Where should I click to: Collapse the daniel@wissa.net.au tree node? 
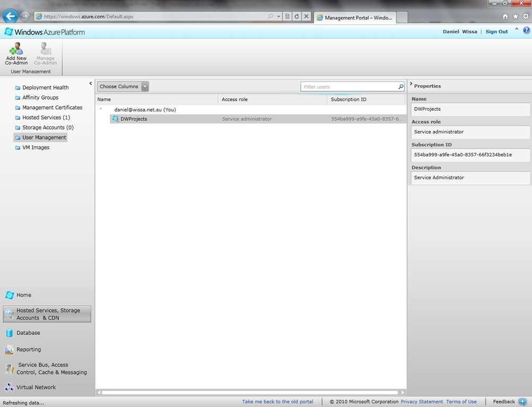click(101, 109)
